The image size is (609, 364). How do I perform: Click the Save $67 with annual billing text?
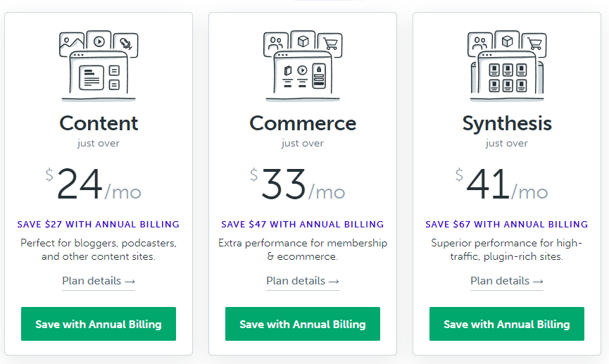(507, 224)
